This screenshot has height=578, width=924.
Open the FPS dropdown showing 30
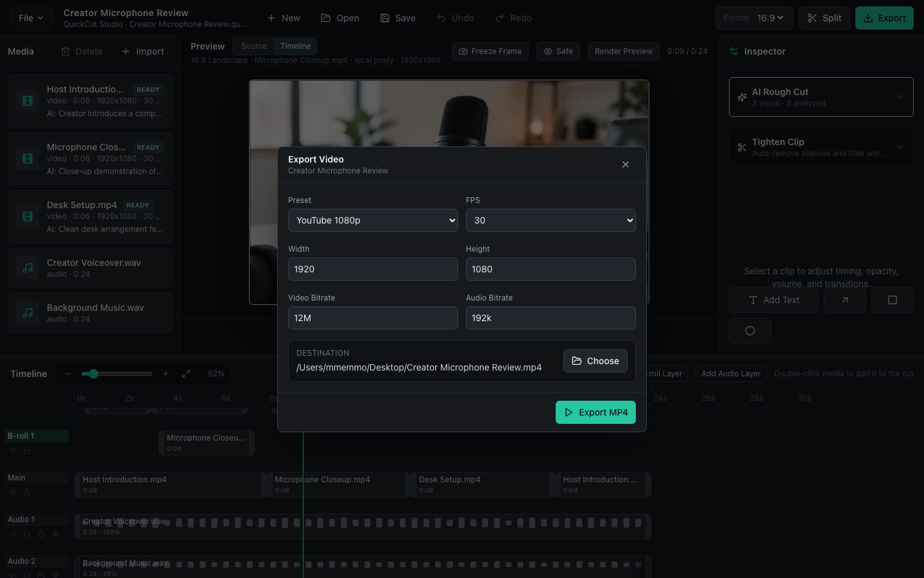tap(551, 220)
